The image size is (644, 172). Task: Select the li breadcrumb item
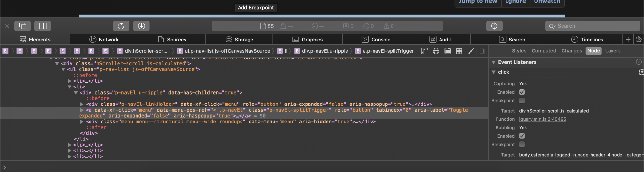[x=283, y=51]
